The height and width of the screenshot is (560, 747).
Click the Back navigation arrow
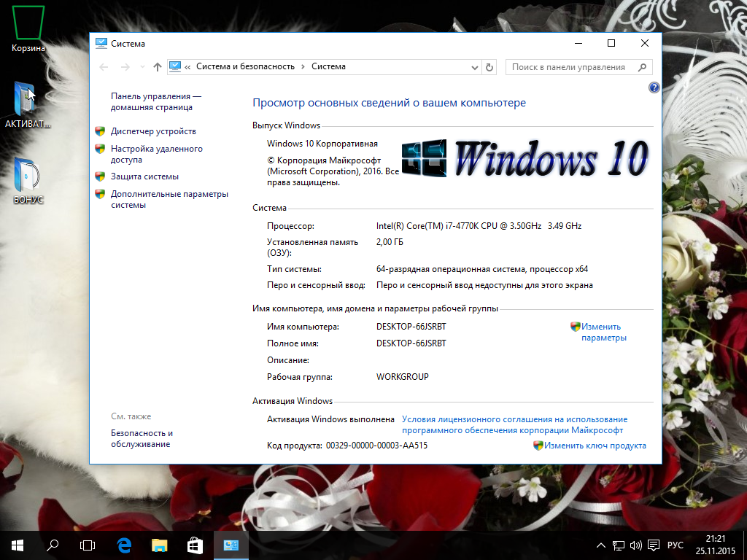coord(104,67)
